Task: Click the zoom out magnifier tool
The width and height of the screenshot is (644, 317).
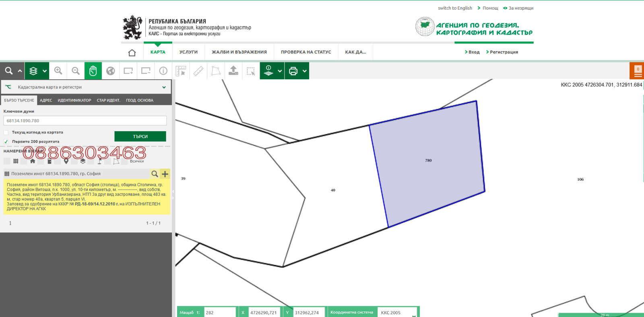Action: [x=76, y=71]
